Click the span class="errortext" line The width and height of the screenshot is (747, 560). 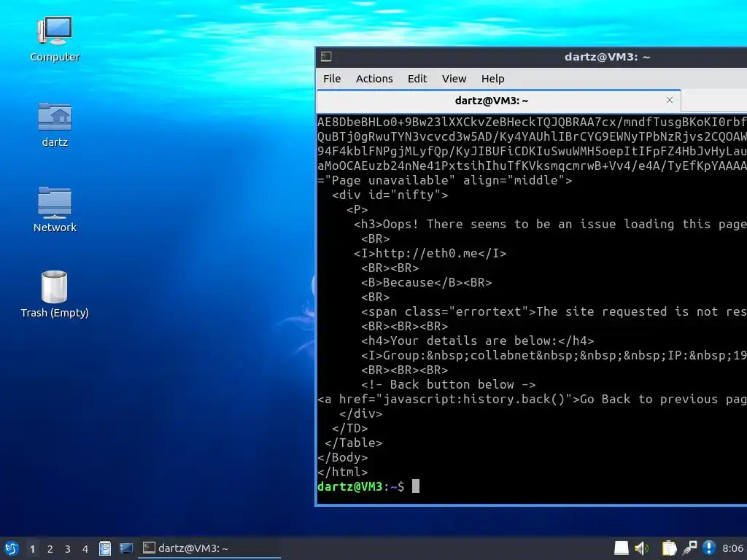pos(554,312)
